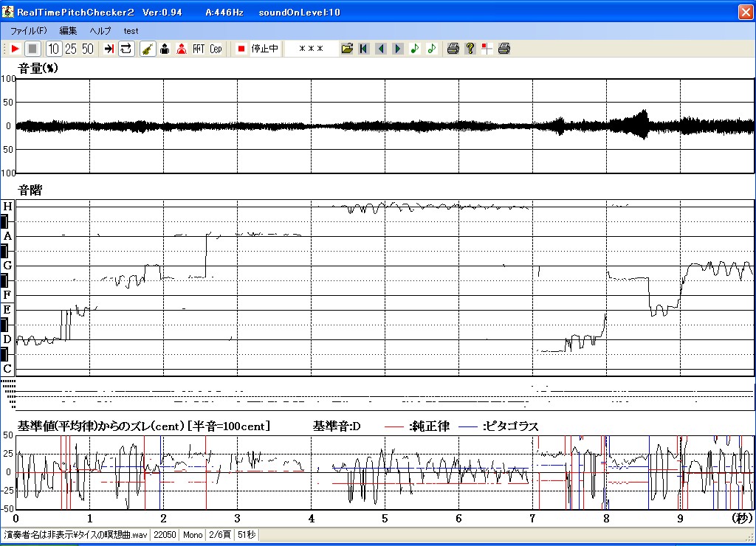
Task: Click the D note key label
Action: (x=7, y=339)
